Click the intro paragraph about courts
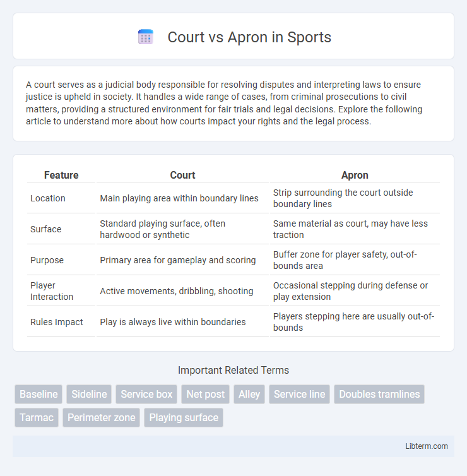 (x=224, y=103)
